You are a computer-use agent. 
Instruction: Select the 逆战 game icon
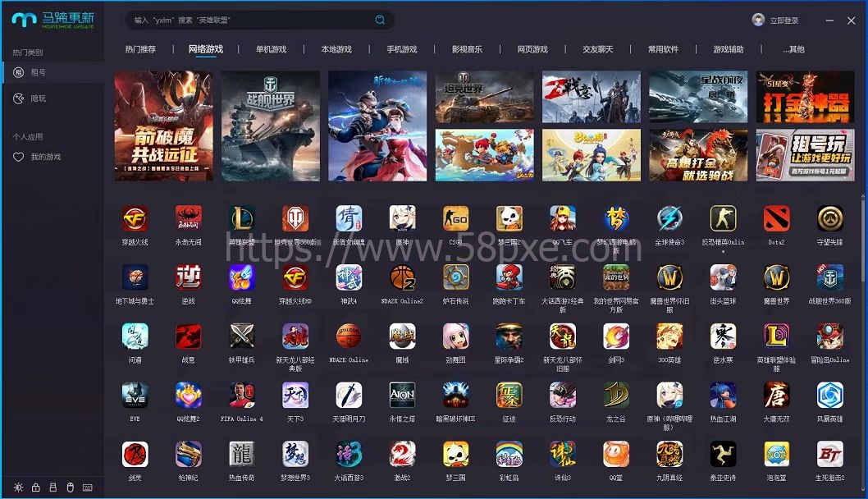tap(188, 277)
